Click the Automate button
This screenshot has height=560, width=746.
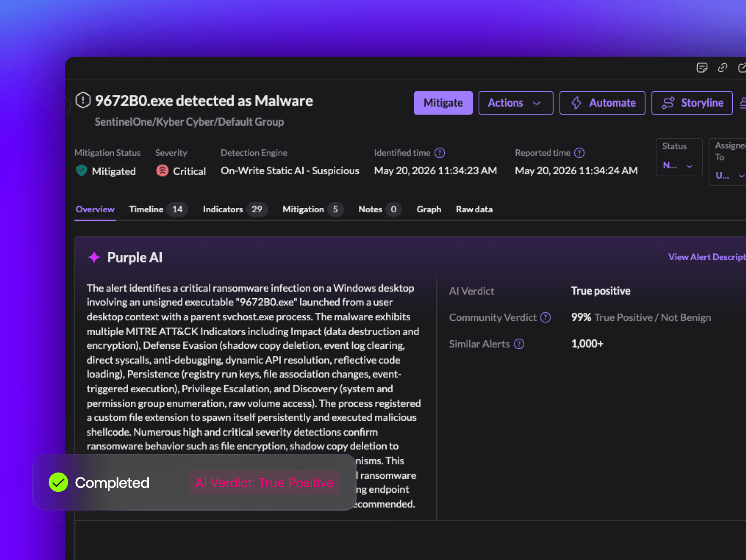(602, 103)
